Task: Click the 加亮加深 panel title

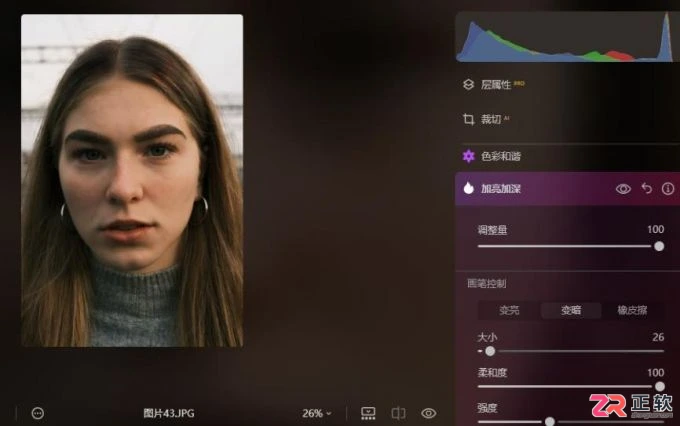Action: click(501, 189)
